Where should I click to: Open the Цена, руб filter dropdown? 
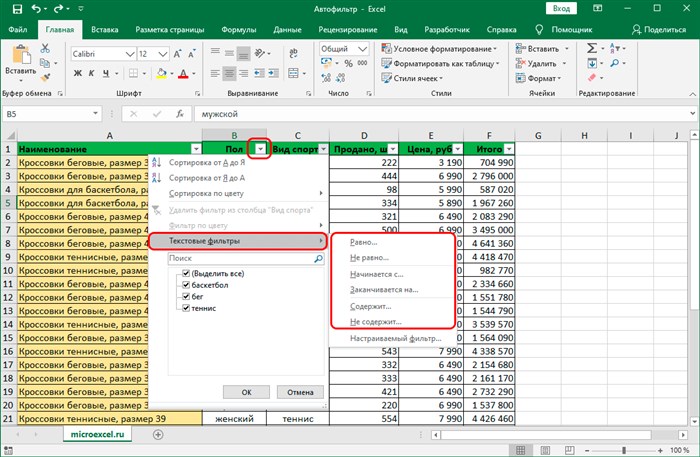click(458, 149)
